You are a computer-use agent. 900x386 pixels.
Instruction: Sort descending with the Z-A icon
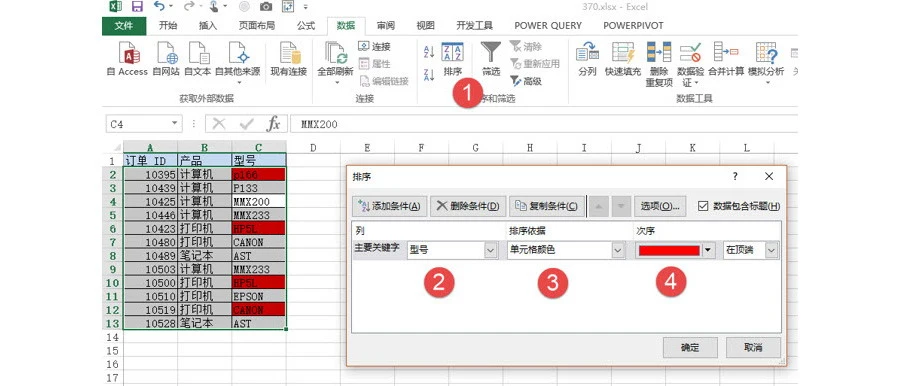click(429, 75)
